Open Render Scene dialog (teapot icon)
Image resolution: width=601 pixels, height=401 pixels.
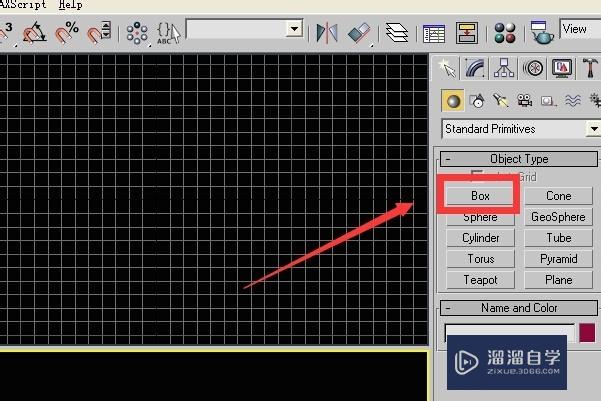pos(541,33)
